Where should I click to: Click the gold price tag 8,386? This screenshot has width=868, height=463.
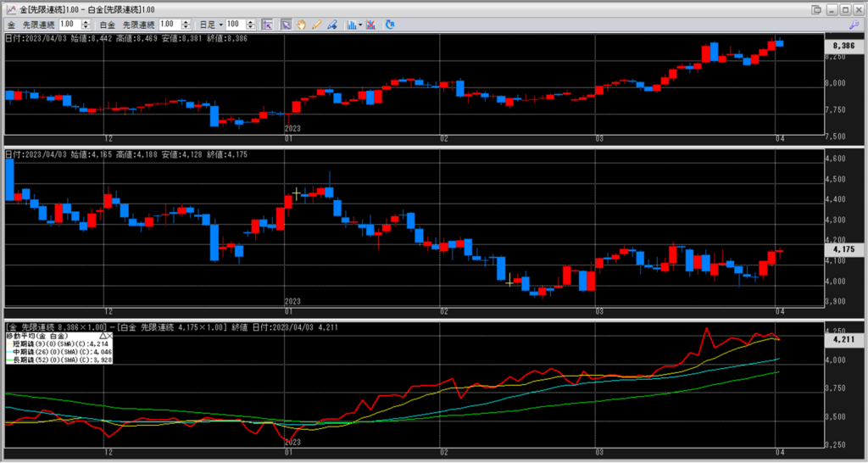[x=843, y=47]
